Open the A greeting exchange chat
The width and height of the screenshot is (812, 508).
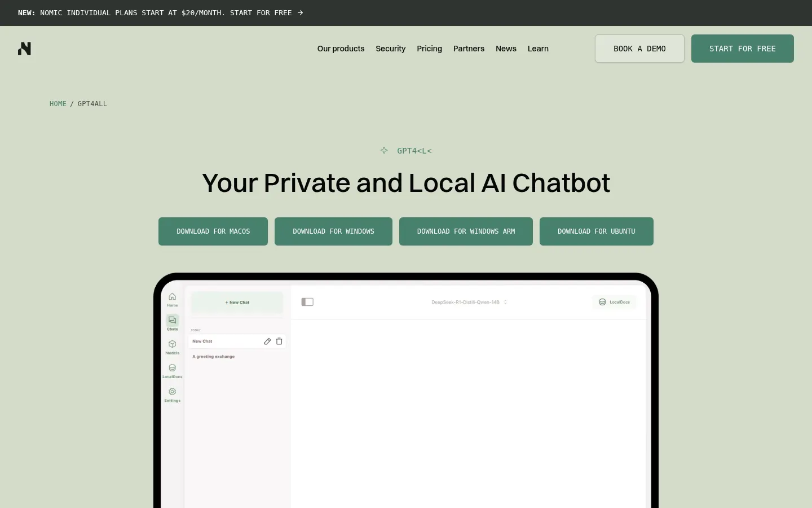point(214,357)
